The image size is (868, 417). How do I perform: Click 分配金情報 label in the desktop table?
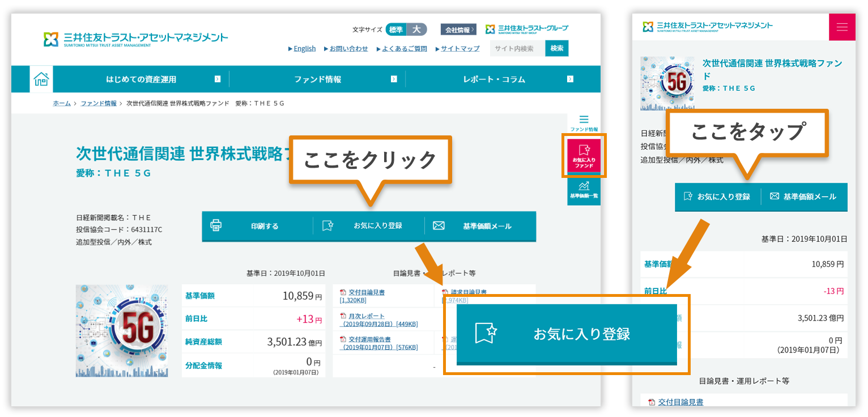point(203,365)
